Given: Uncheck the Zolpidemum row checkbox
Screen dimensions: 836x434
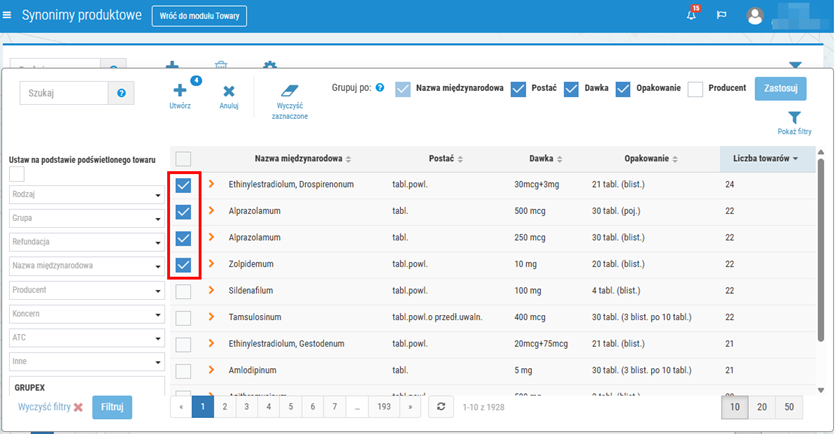Looking at the screenshot, I should tap(184, 265).
